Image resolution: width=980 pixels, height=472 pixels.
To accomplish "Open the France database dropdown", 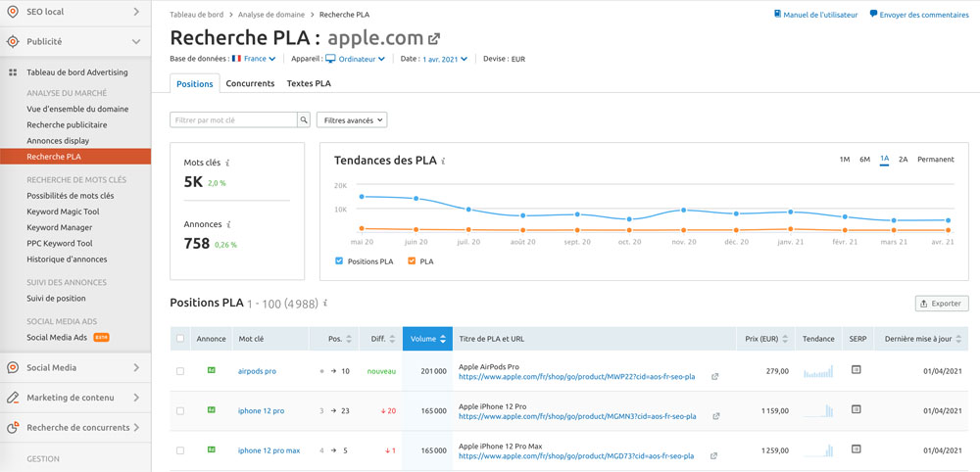I will coord(254,60).
